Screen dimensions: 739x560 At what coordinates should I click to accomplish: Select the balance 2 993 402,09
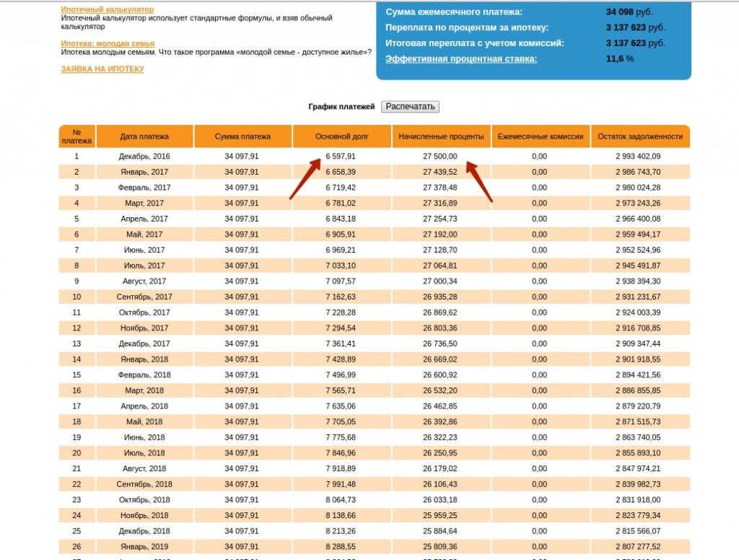pos(638,157)
